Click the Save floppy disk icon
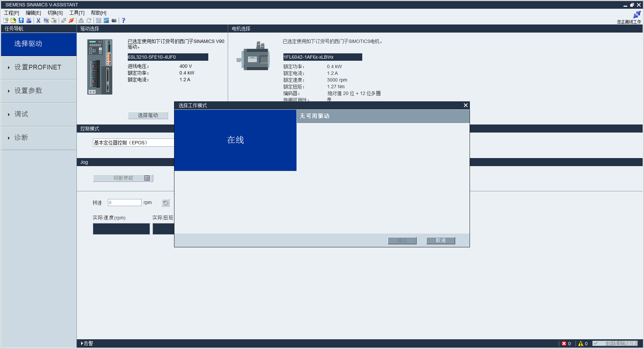This screenshot has width=644, height=349. click(21, 20)
